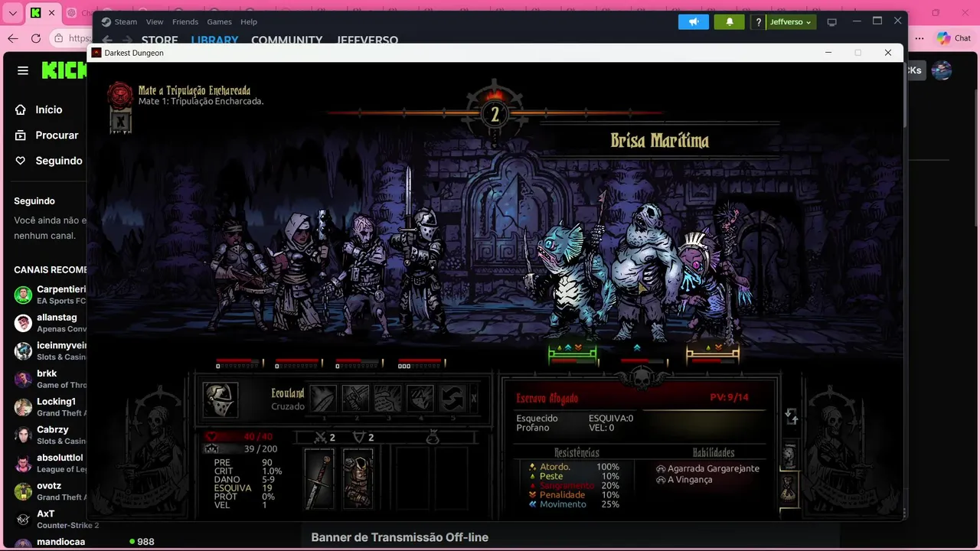Click Ecouland's helmet portrait
Viewport: 980px width, 551px height.
(220, 399)
